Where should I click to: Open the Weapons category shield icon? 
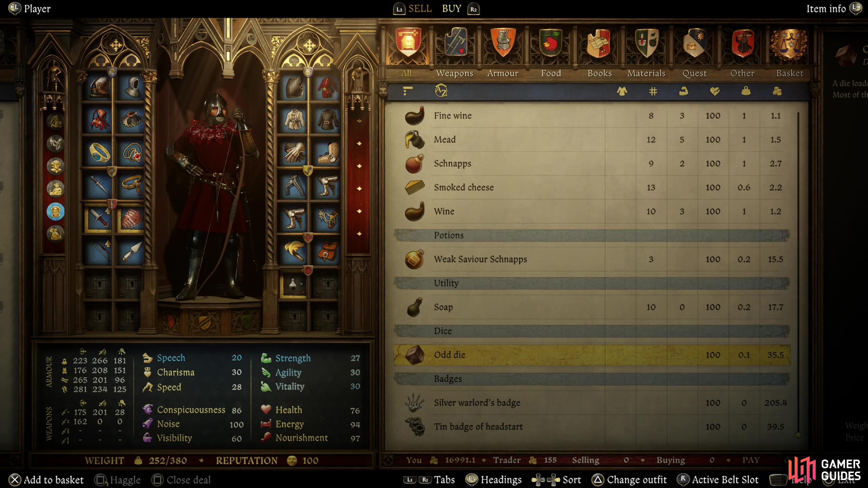455,43
